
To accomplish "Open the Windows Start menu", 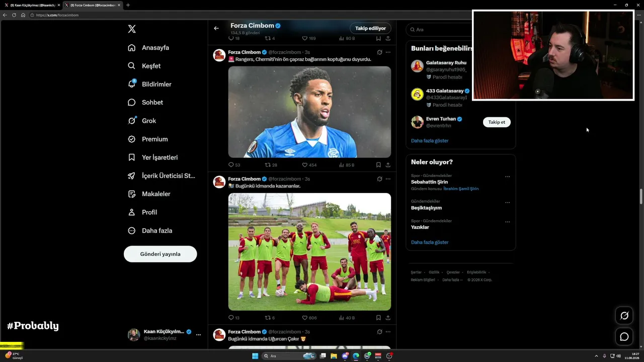I will (x=255, y=356).
